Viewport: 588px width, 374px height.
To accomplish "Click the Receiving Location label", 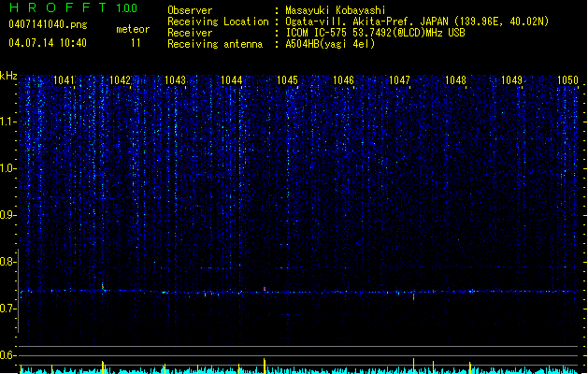I will (x=218, y=22).
